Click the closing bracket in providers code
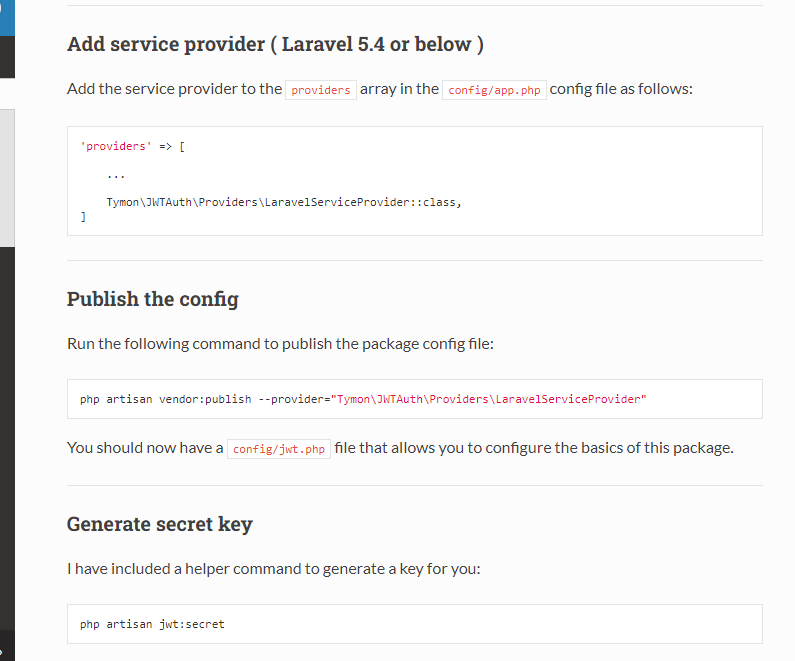 point(83,217)
